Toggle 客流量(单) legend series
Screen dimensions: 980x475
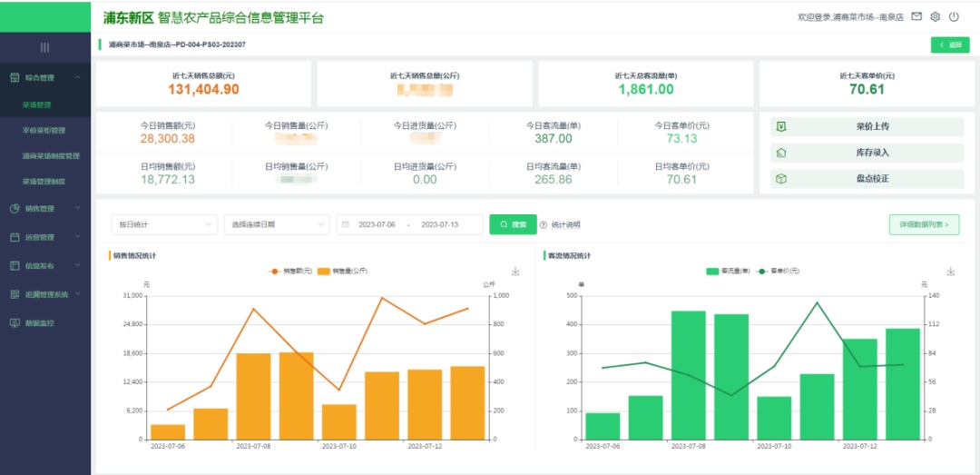pyautogui.click(x=728, y=271)
